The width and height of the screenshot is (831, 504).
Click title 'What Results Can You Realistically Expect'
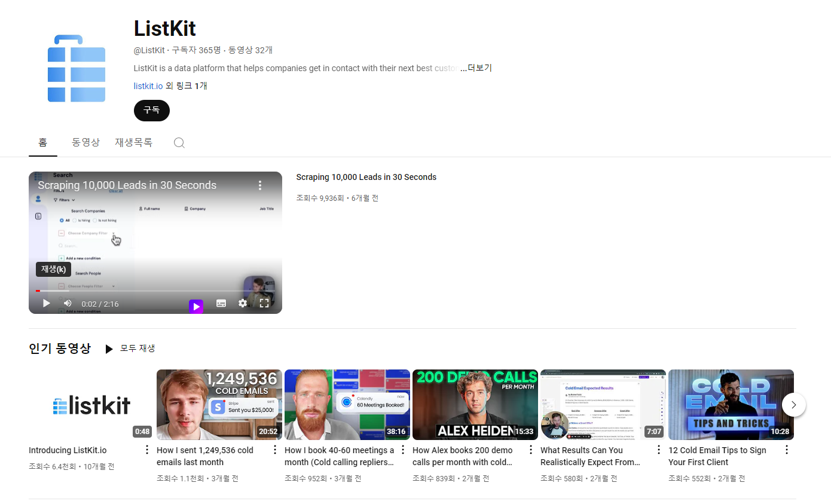(x=590, y=456)
